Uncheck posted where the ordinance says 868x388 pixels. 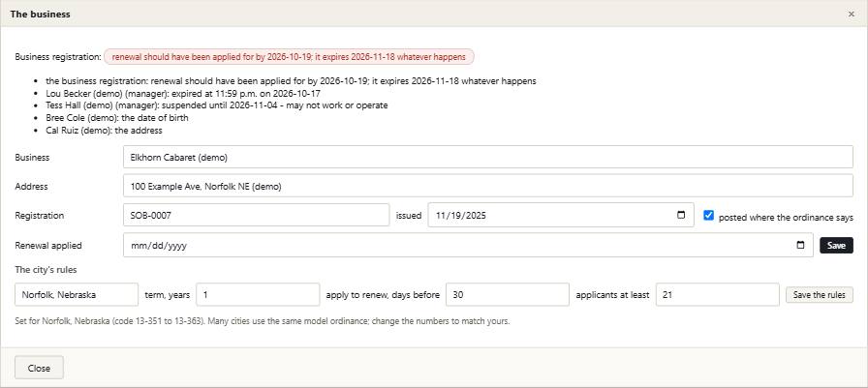(x=708, y=216)
